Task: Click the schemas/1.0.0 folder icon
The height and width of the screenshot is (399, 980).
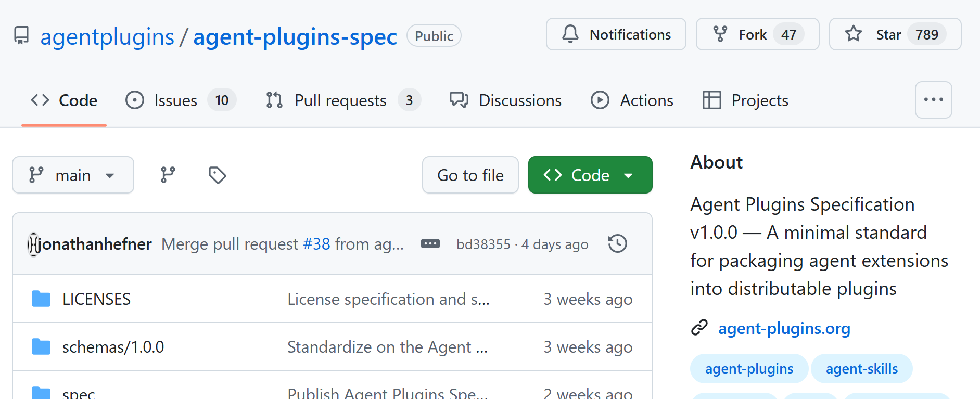Action: coord(41,347)
